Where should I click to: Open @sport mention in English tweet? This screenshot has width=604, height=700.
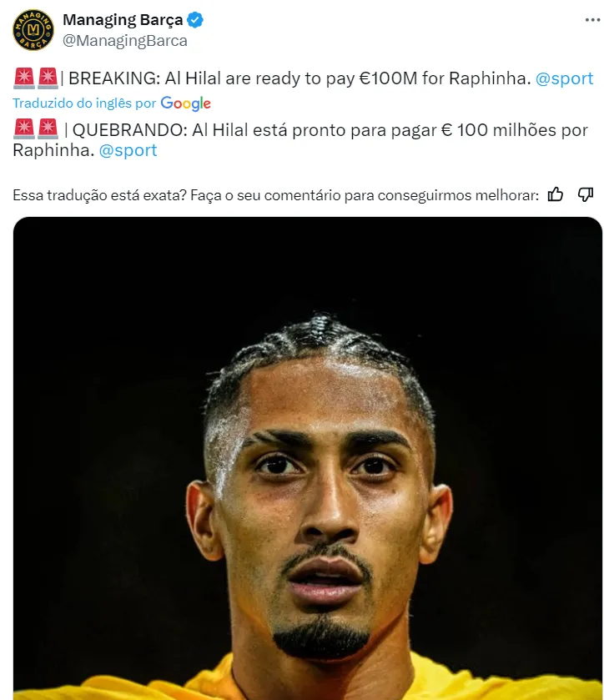pyautogui.click(x=564, y=78)
